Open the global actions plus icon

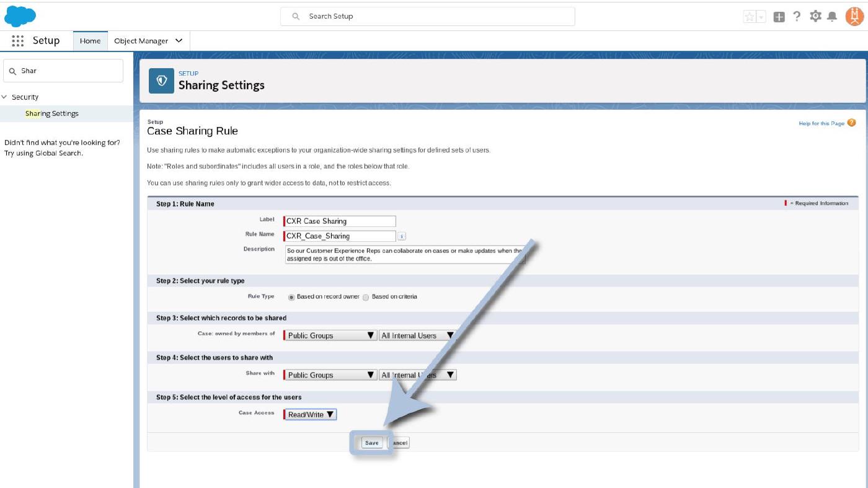click(x=779, y=17)
